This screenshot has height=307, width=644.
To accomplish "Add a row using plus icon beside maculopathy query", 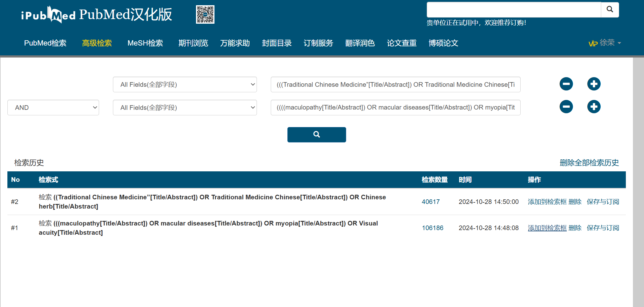I will (x=594, y=107).
